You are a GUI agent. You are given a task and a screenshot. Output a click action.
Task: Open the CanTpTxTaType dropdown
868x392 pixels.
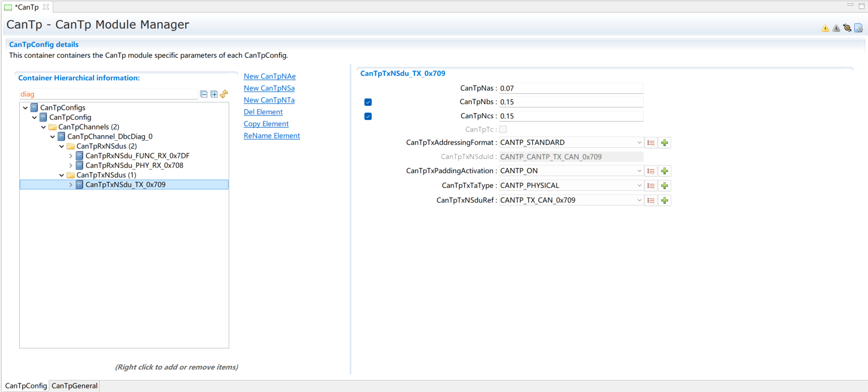pyautogui.click(x=639, y=186)
